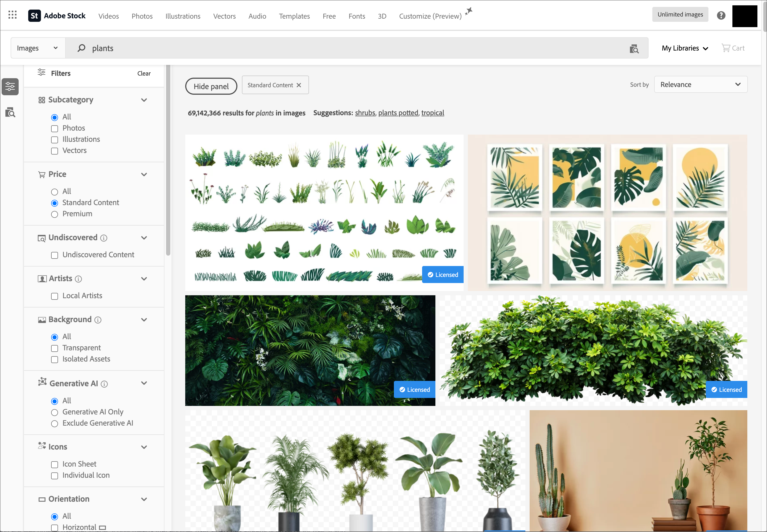Click the Hide panel button
Viewport: 767px width, 532px height.
211,86
